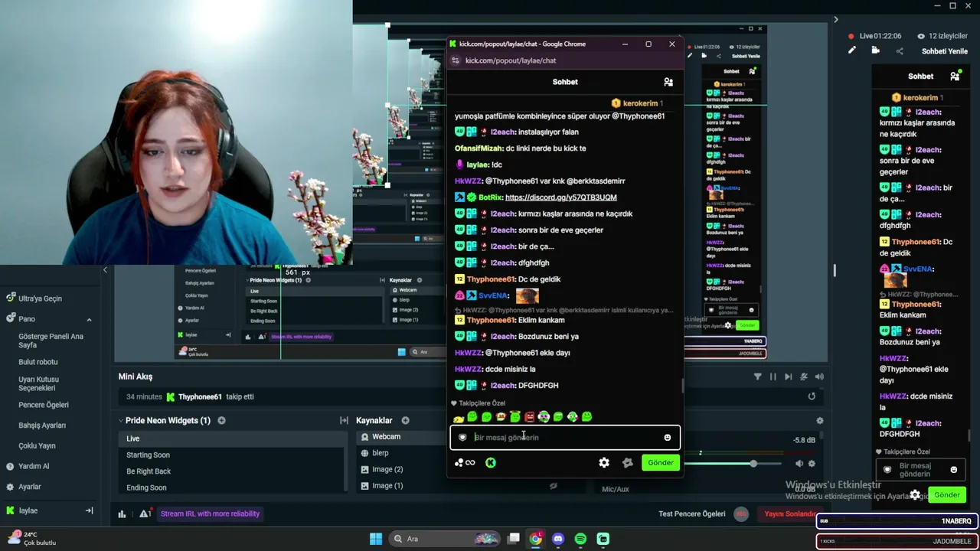Click the puzzle-gear icon beside Gönder in popout
The width and height of the screenshot is (980, 551).
click(x=628, y=462)
